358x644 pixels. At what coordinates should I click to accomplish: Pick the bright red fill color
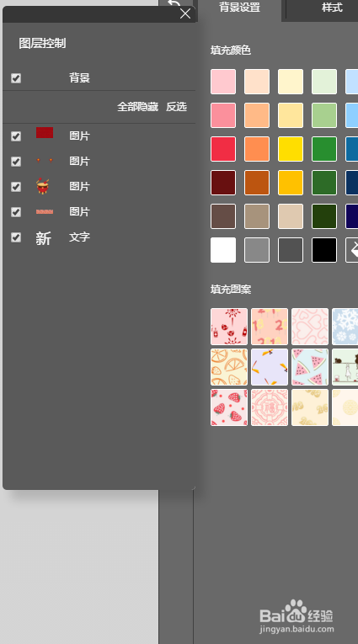(223, 149)
